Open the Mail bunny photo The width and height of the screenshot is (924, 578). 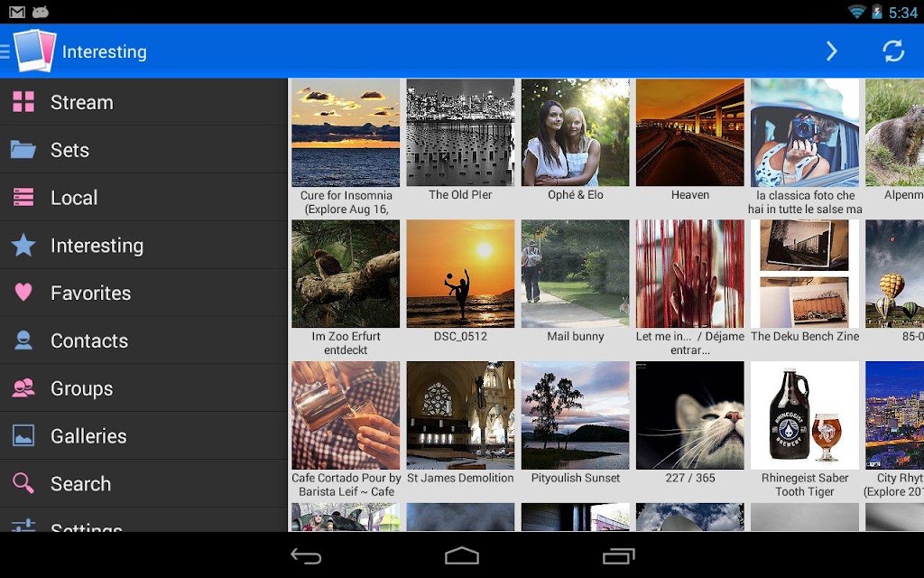(x=575, y=274)
